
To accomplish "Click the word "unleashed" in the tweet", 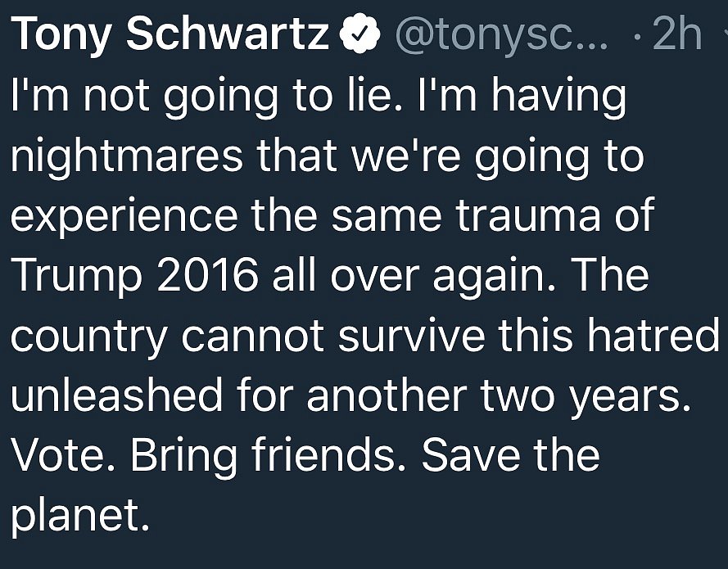I will point(116,395).
